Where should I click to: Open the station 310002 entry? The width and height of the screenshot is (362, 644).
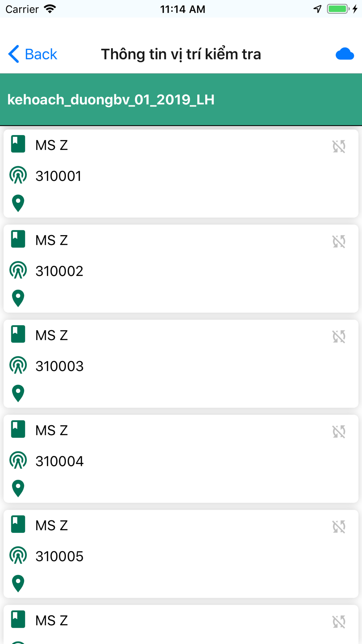pos(181,269)
